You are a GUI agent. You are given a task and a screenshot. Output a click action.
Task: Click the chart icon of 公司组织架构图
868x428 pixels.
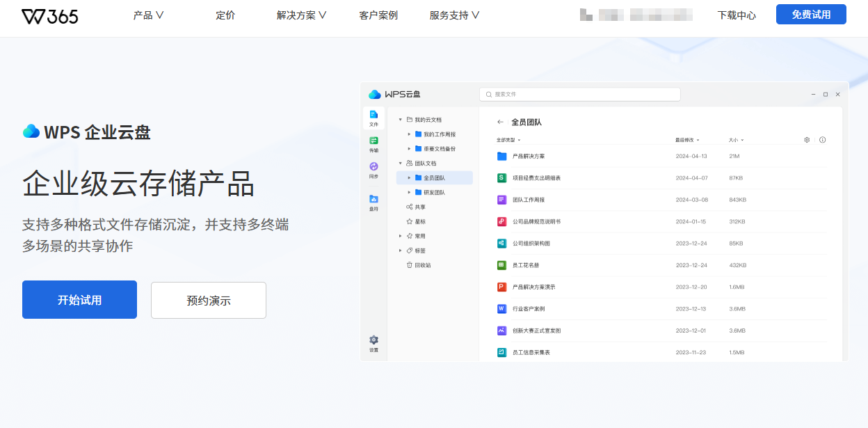pyautogui.click(x=502, y=244)
